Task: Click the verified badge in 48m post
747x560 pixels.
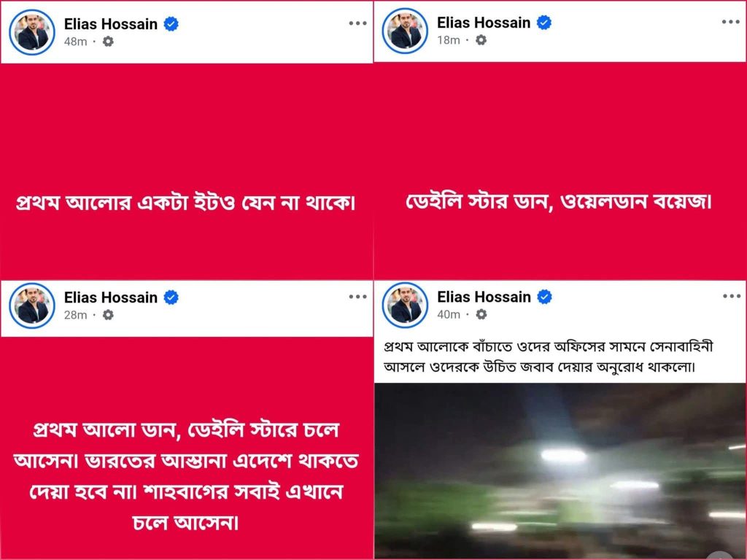Action: coord(171,24)
